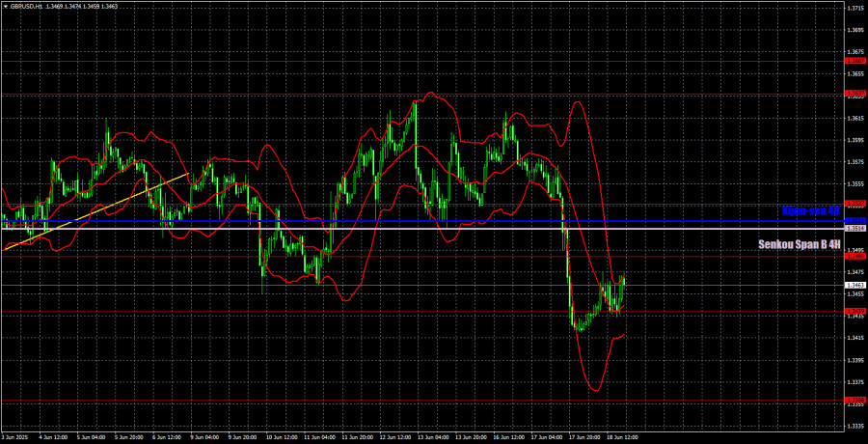This screenshot has height=444, width=868.
Task: Click the 1.3615 price scale value
Action: [854, 118]
